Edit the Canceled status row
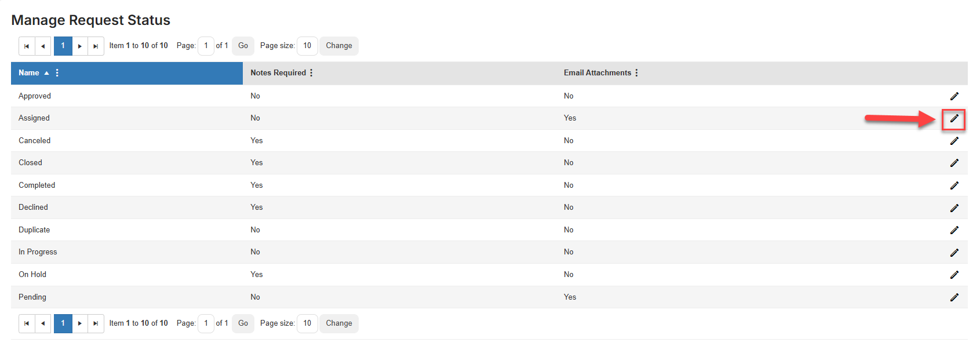Viewport: 980px width, 346px height. click(x=954, y=141)
